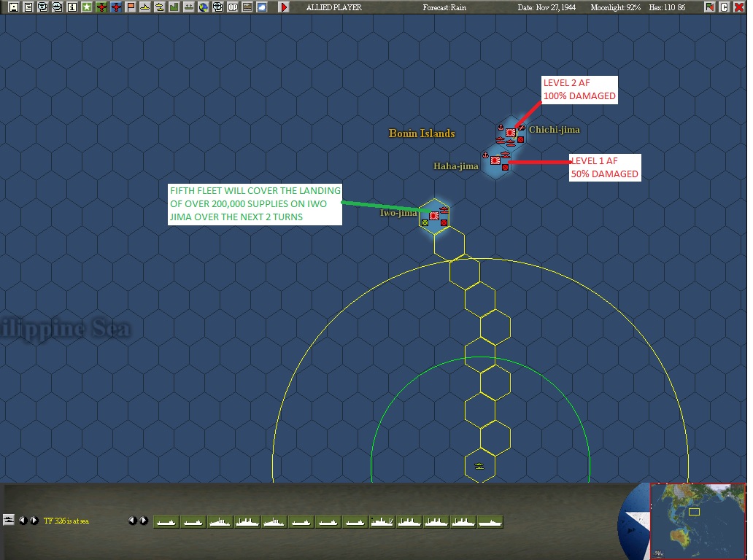The height and width of the screenshot is (560, 753).
Task: Go to previous task force with left arrow
Action: (x=23, y=520)
